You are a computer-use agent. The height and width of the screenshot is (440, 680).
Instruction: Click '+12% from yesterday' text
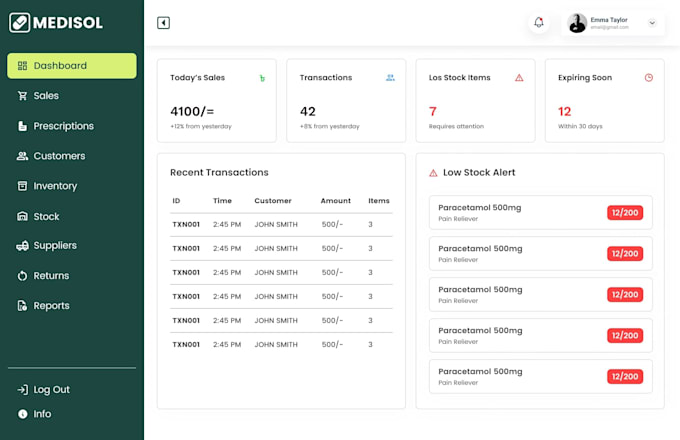201,127
